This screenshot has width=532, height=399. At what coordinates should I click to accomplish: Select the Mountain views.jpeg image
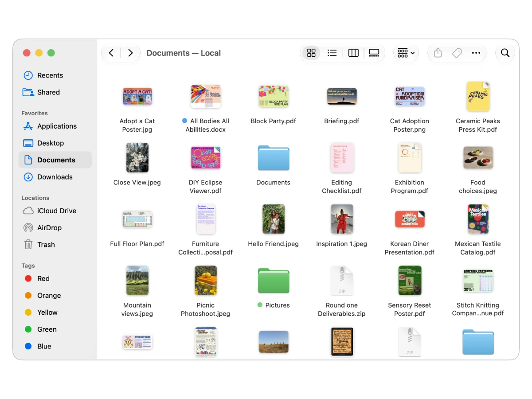137,281
